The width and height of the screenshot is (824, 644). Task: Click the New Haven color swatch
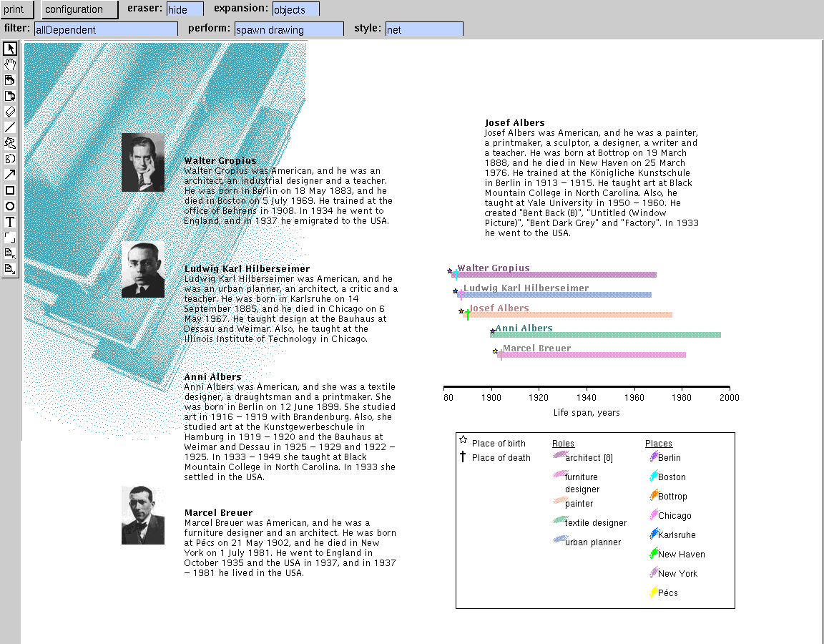(x=654, y=553)
